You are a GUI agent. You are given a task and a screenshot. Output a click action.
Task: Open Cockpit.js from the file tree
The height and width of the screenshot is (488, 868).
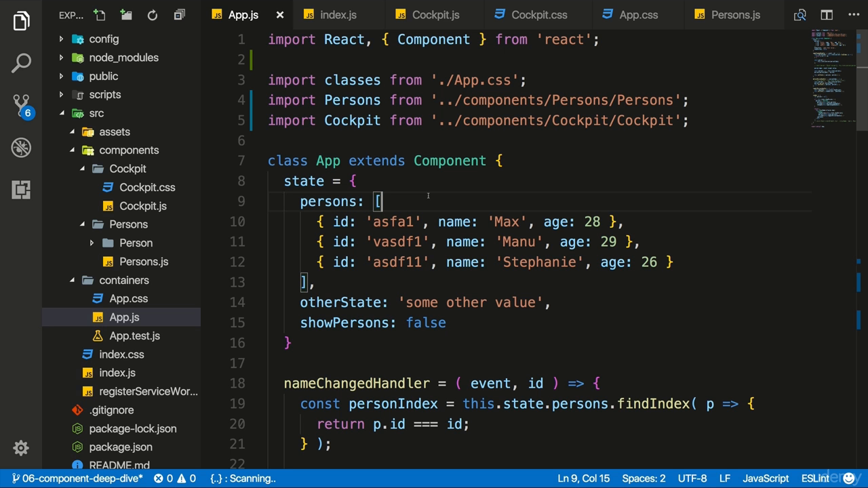142,206
